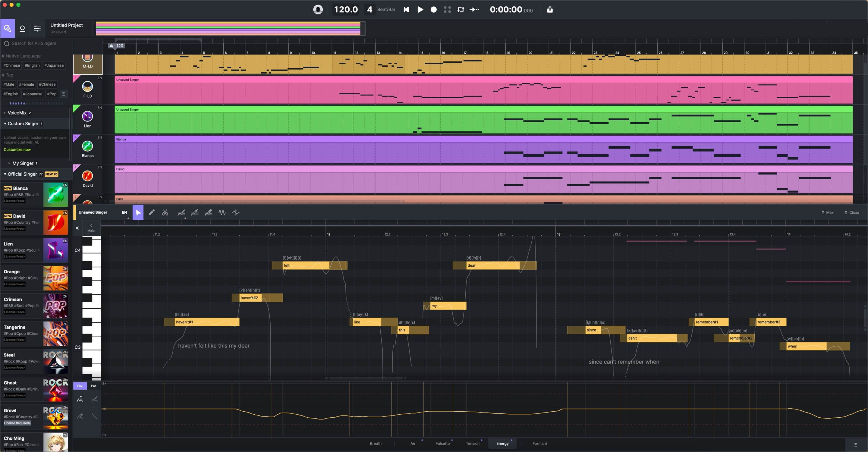Click the Search for AI-Singers field
The width and height of the screenshot is (868, 452).
tap(36, 43)
